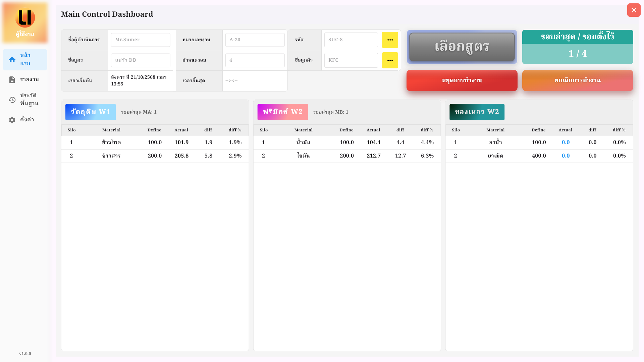This screenshot has width=644, height=362.
Task: Select the พรีมิกซ์ W2 panel header
Action: [x=282, y=112]
